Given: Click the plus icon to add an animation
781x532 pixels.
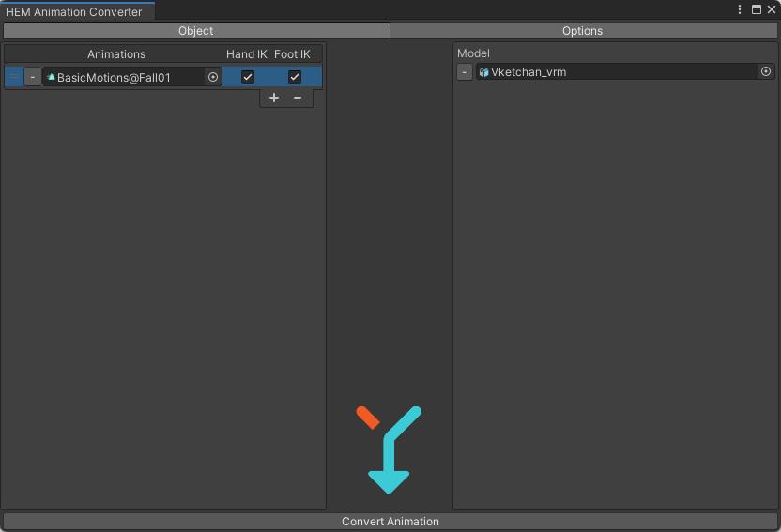Looking at the screenshot, I should point(274,98).
